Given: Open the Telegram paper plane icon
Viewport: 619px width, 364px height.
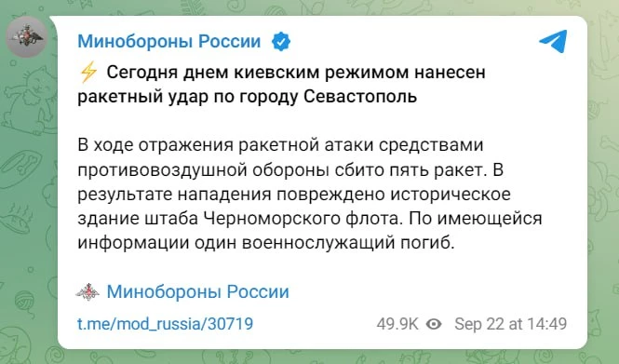Looking at the screenshot, I should click(554, 41).
